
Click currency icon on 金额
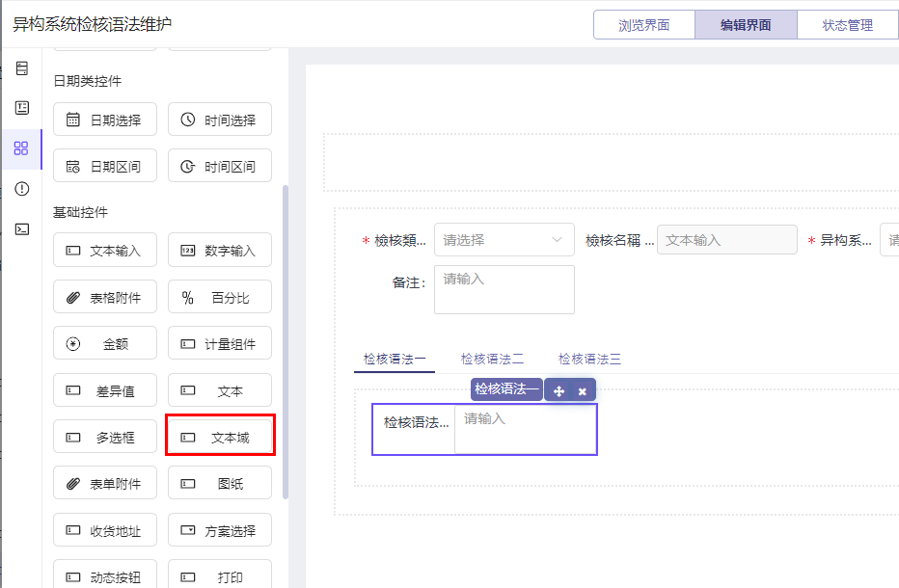click(72, 344)
